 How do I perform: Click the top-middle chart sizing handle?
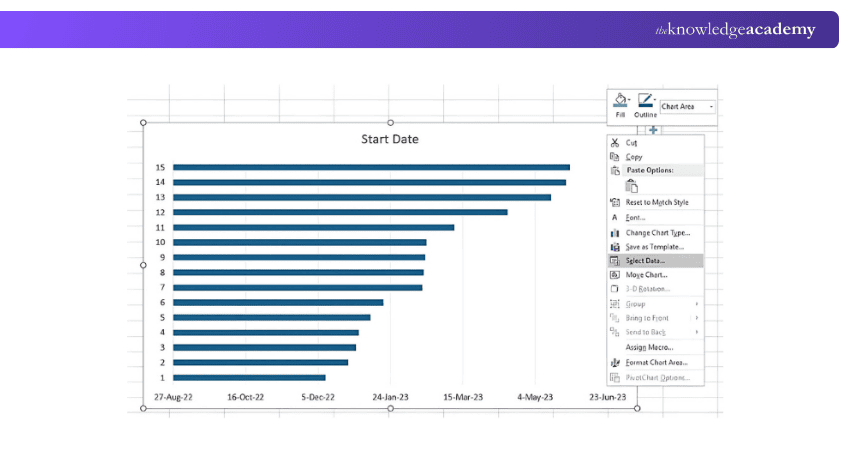390,123
